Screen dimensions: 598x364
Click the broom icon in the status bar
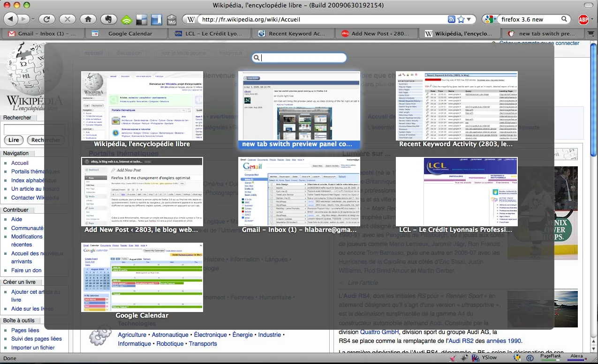point(453,358)
